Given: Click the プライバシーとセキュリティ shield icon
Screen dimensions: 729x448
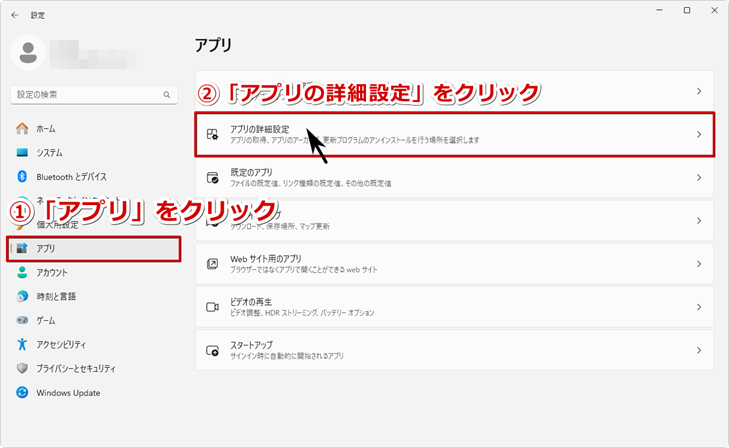Looking at the screenshot, I should click(x=22, y=368).
